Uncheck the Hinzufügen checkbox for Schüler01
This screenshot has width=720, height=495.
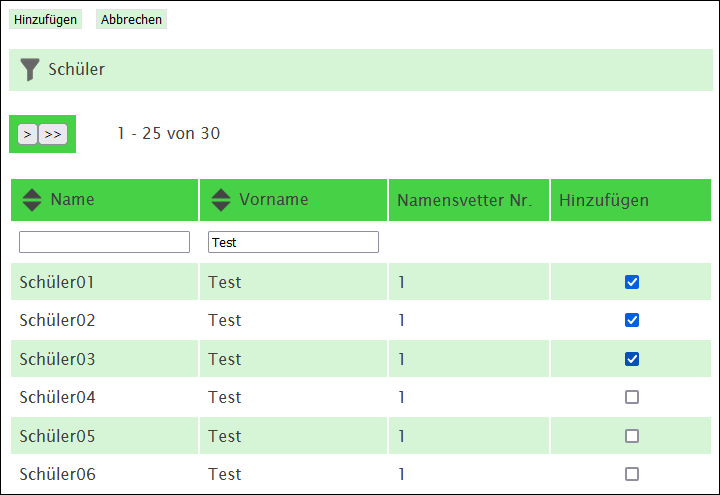[x=632, y=282]
